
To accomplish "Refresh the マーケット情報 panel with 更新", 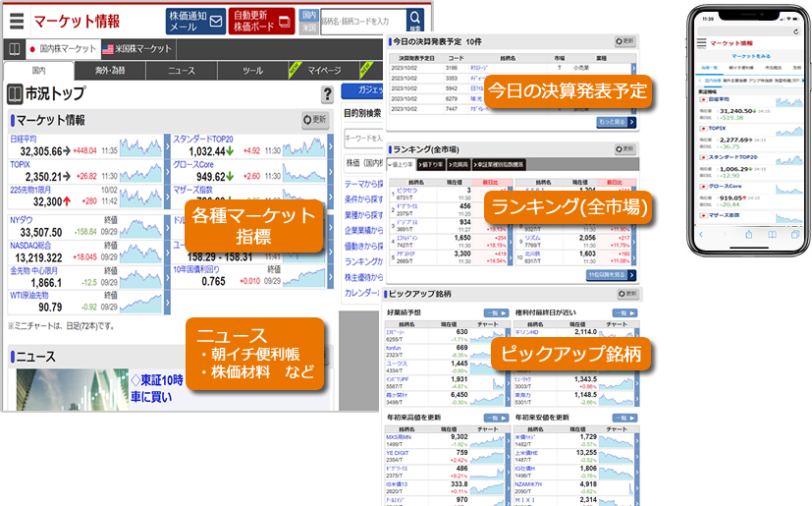I will 314,119.
